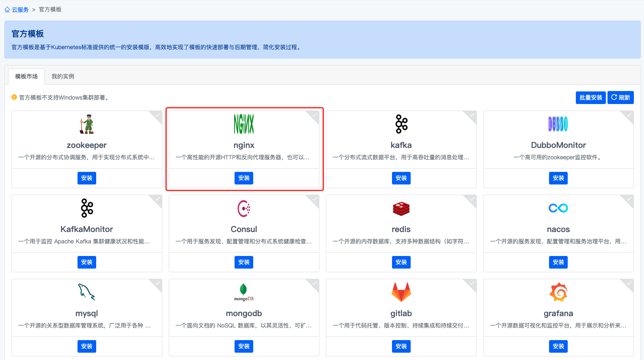Click the KafkaMonitor logo icon
The height and width of the screenshot is (360, 644).
(87, 208)
